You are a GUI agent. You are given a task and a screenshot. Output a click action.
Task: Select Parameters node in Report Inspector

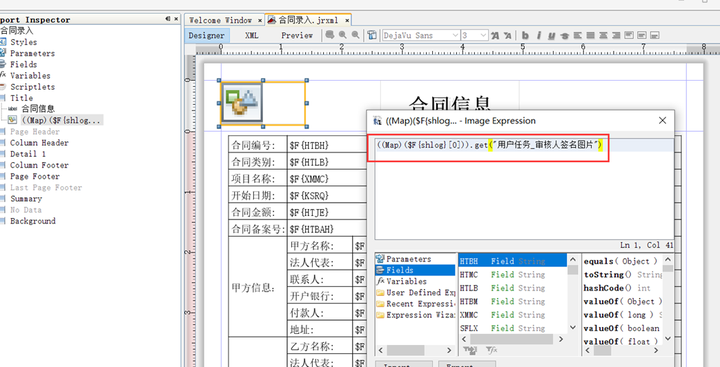32,53
